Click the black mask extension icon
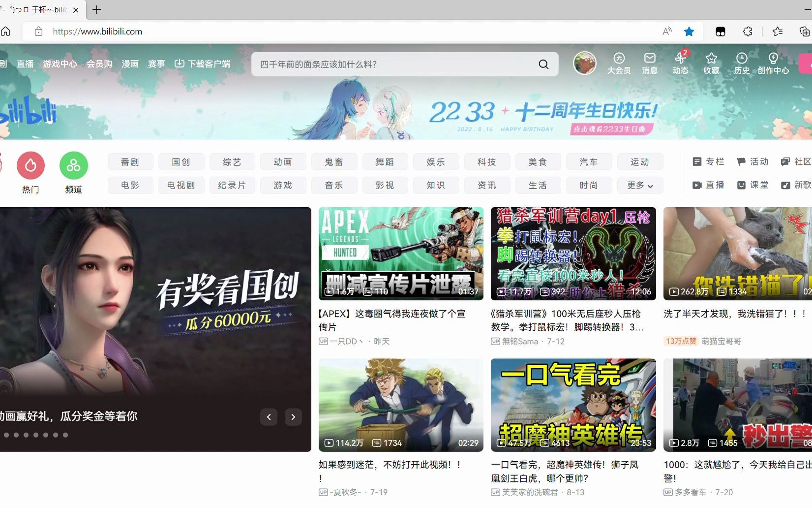812x508 pixels. 721,32
